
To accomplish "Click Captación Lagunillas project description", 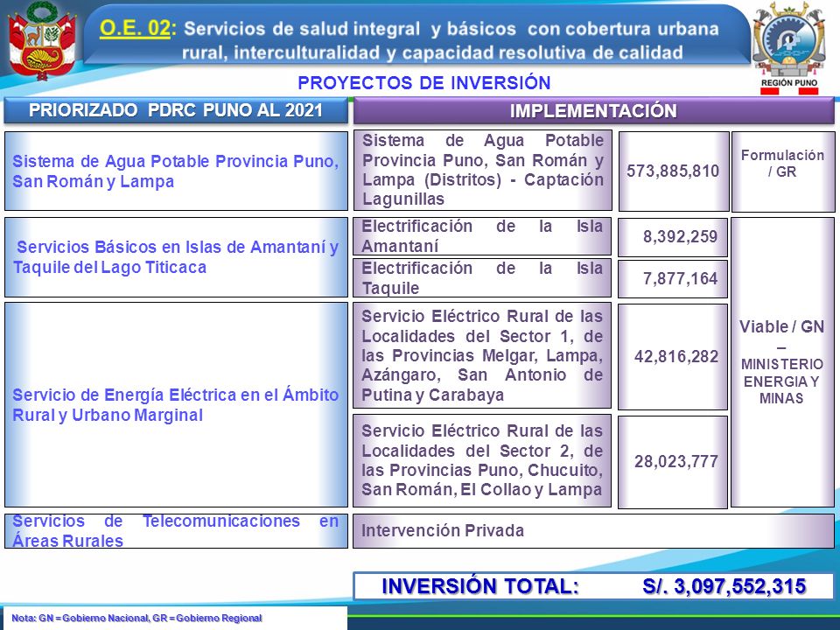I will click(482, 170).
